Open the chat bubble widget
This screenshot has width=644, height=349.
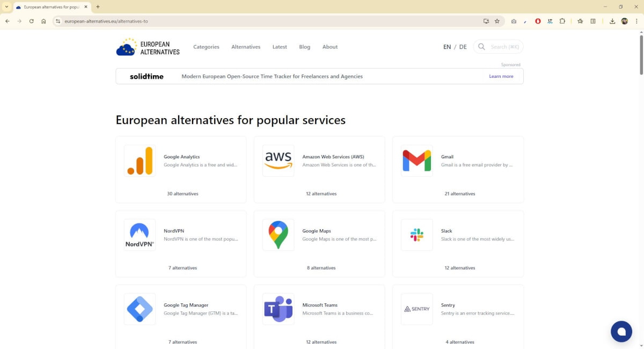click(621, 332)
